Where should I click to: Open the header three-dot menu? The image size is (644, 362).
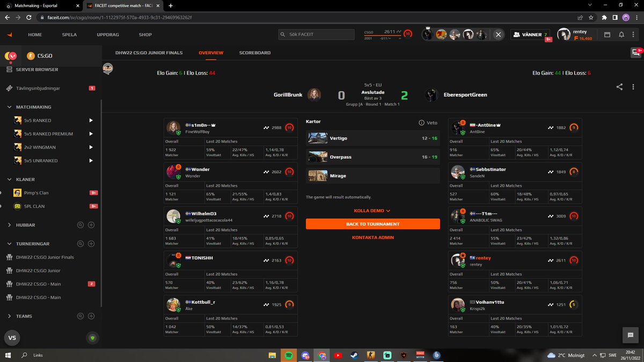coord(634,34)
